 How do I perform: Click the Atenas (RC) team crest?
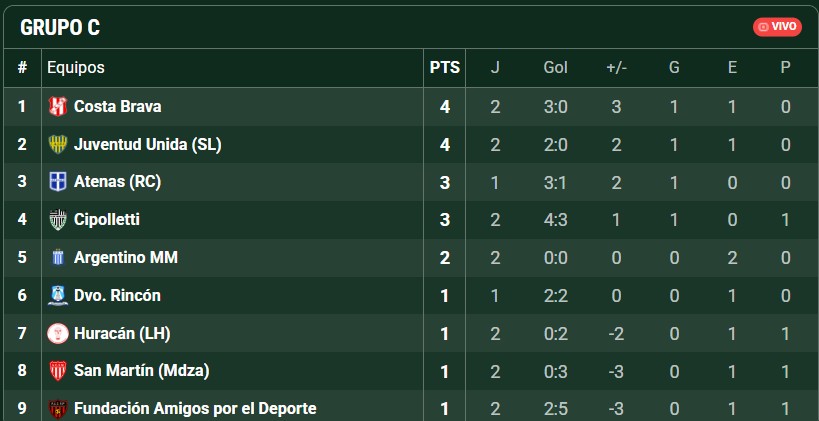coord(57,182)
